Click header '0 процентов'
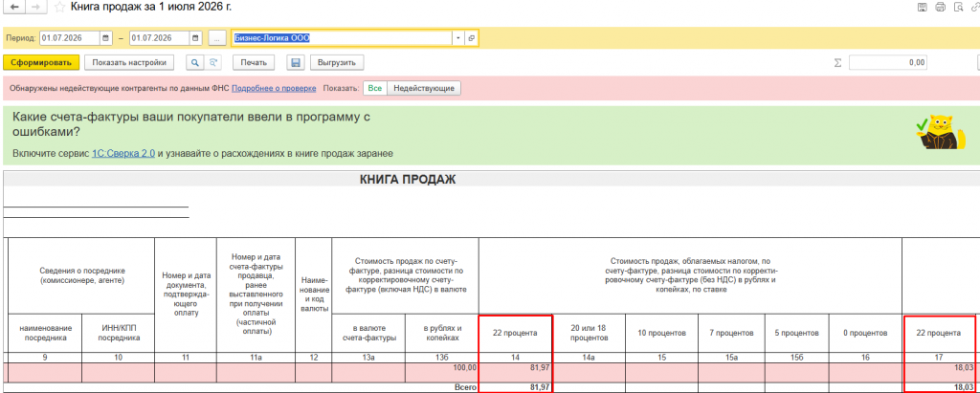This screenshot has width=980, height=393. [x=865, y=333]
